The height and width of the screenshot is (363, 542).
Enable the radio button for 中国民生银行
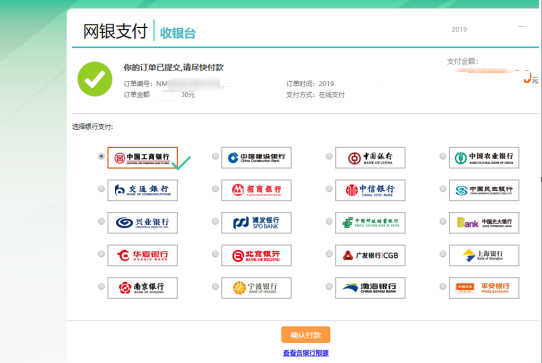443,189
